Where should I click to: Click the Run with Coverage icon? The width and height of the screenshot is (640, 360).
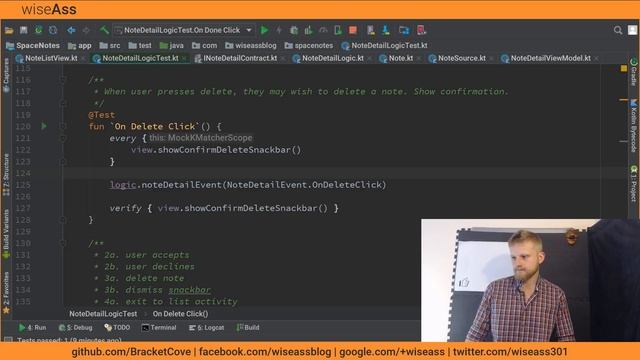tap(309, 30)
